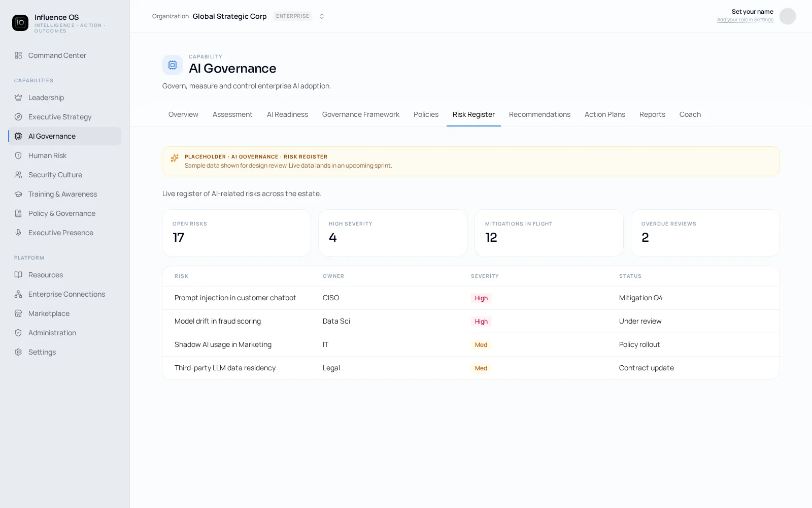Go to Human Risk page
The height and width of the screenshot is (508, 812).
point(65,155)
